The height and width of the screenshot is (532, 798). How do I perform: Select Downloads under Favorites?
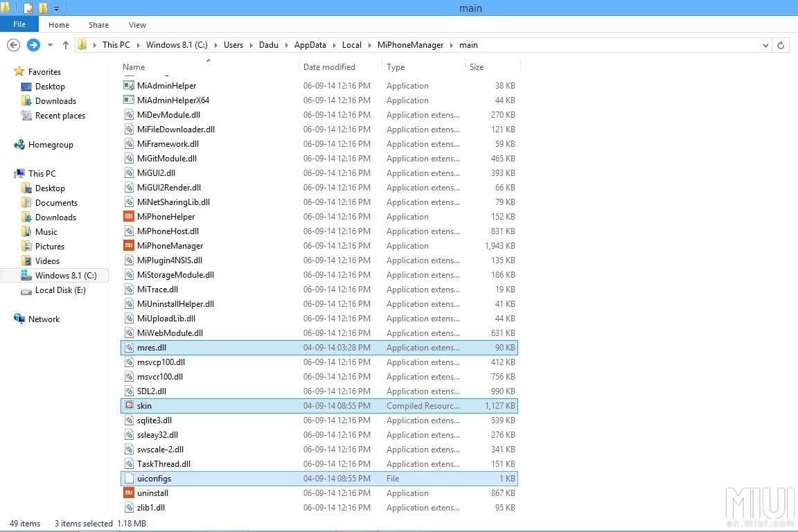(55, 101)
